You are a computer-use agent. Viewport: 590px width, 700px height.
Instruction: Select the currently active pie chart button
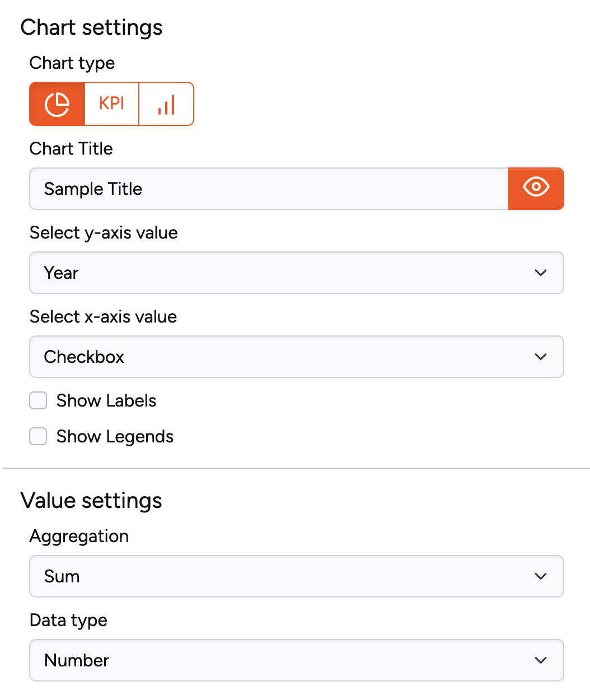[x=57, y=104]
